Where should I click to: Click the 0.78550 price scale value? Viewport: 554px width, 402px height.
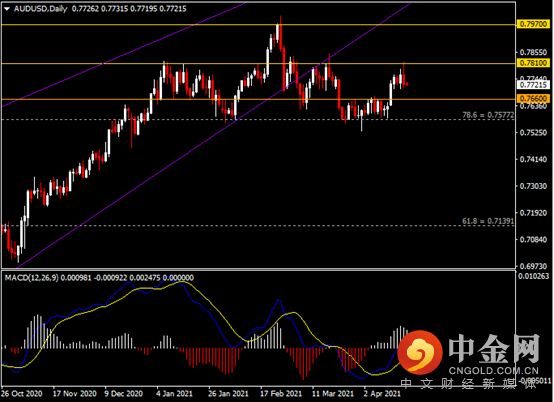533,52
